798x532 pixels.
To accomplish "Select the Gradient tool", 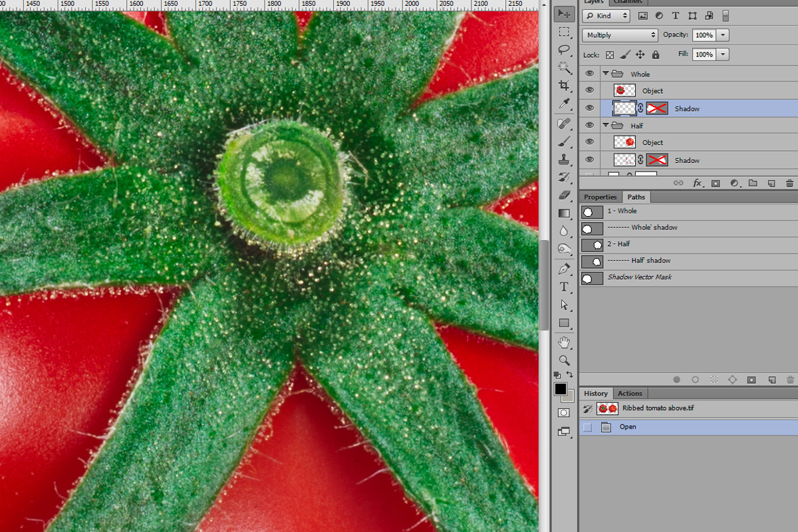I will (x=565, y=213).
